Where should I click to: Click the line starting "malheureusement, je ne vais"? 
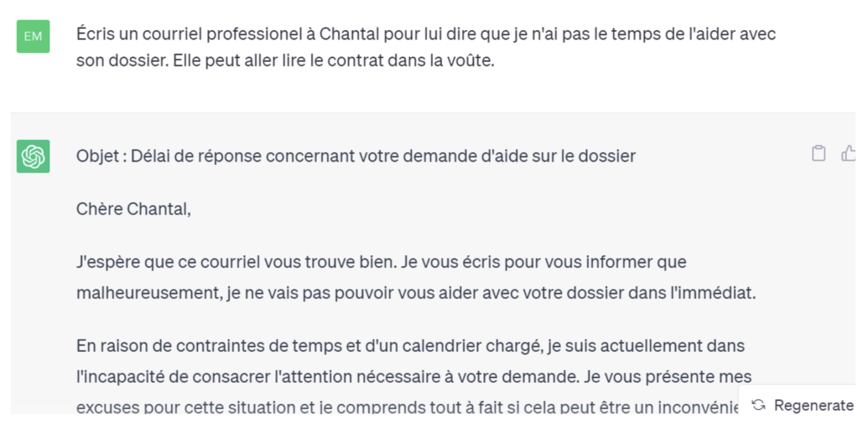[x=416, y=293]
